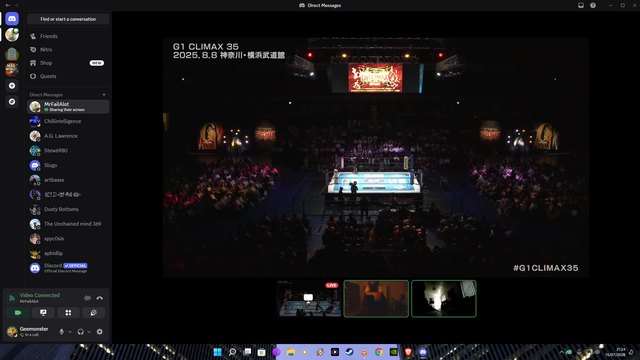The width and height of the screenshot is (640, 360).
Task: Click the Friends waving person icon
Action: 33,36
